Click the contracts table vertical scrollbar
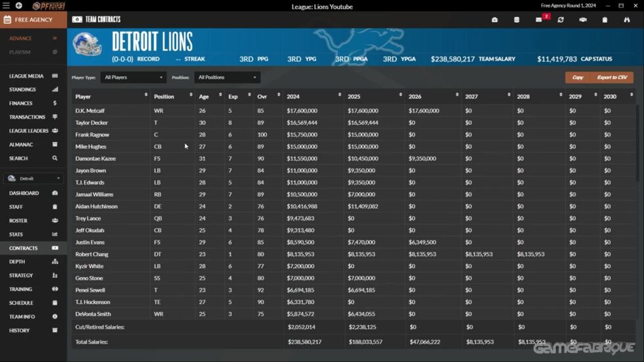This screenshot has width=644, height=362. (637, 144)
